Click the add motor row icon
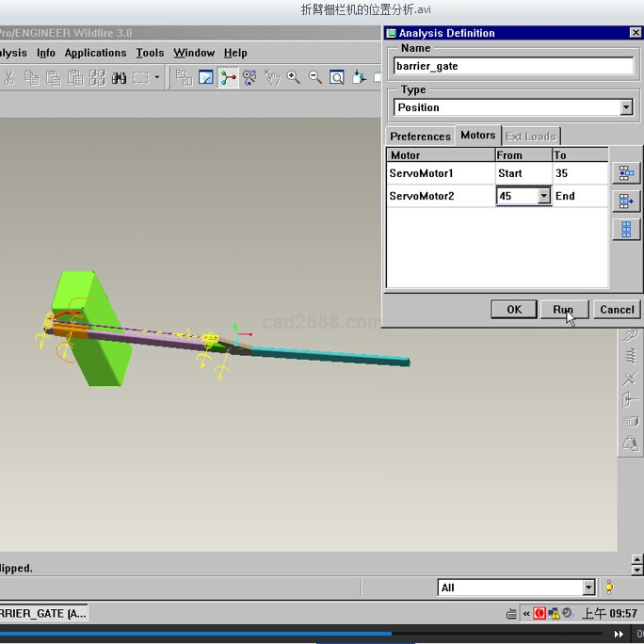The height and width of the screenshot is (644, 644). tap(626, 173)
